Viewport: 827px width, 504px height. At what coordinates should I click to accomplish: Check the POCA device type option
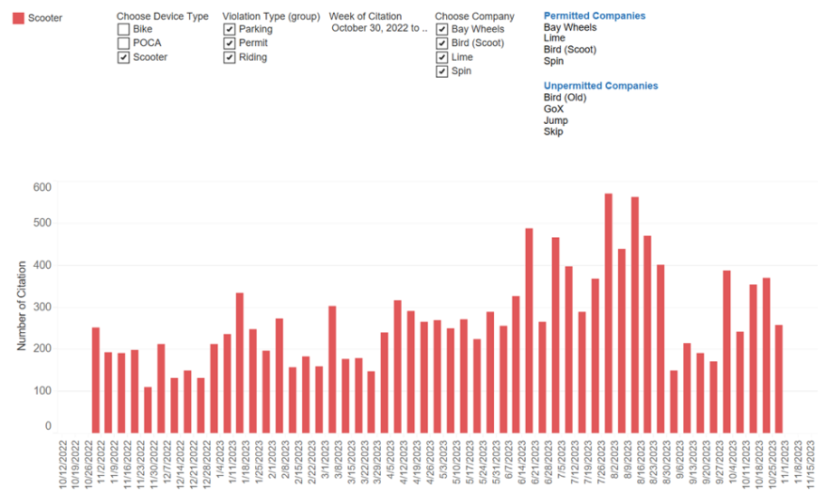tap(124, 43)
